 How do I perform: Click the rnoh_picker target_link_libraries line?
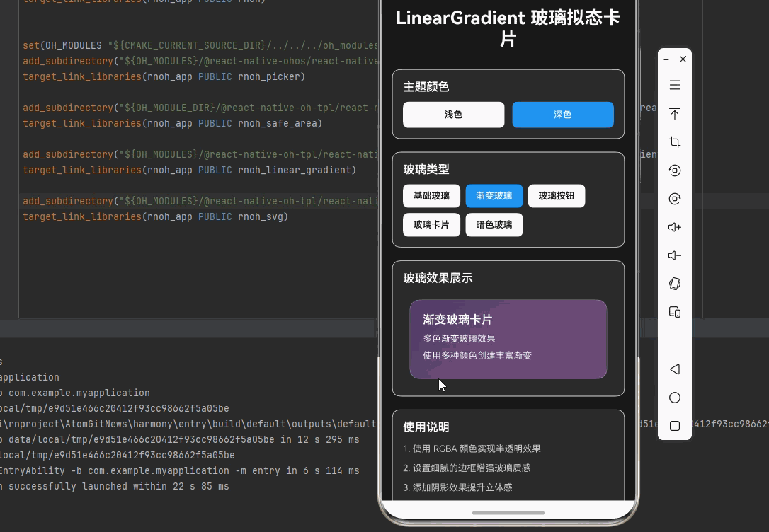pos(164,77)
